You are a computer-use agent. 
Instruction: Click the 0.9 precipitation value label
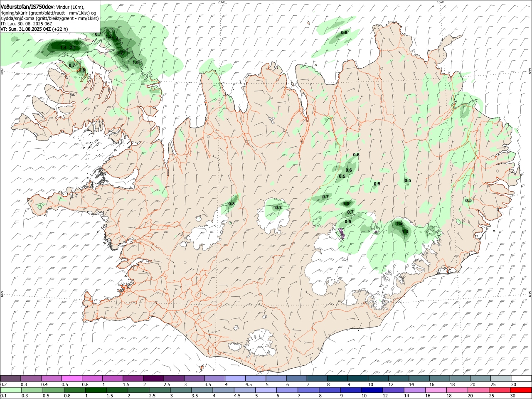coord(344,32)
